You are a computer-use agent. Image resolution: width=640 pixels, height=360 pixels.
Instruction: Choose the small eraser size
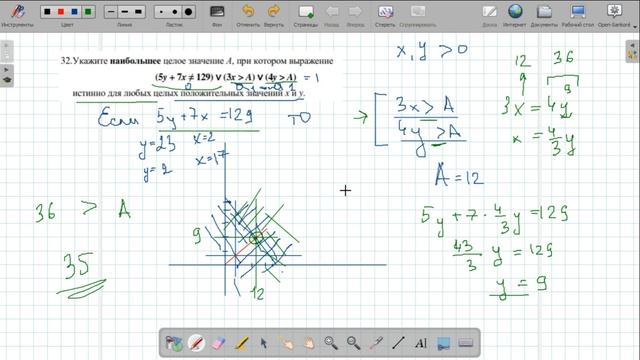161,12
